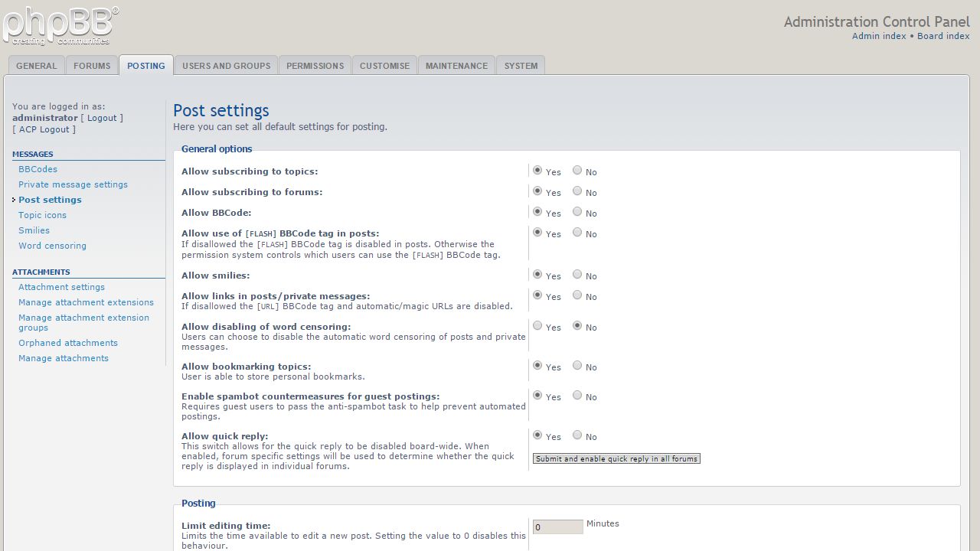Select No for disabling of word censoring

[577, 326]
